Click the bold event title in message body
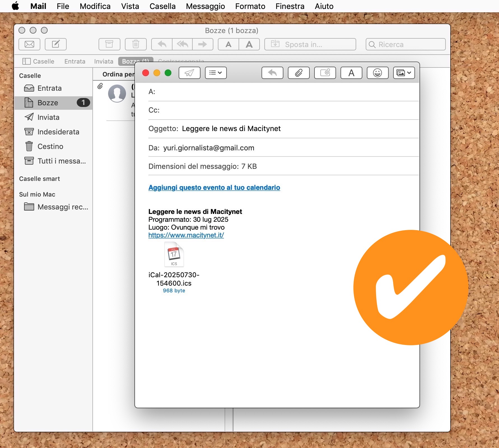 [x=195, y=212]
